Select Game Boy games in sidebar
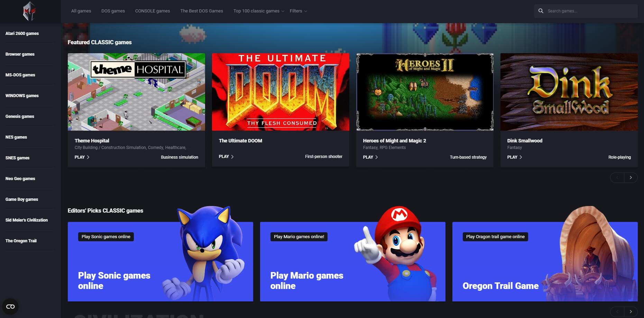The width and height of the screenshot is (644, 318). click(x=22, y=199)
